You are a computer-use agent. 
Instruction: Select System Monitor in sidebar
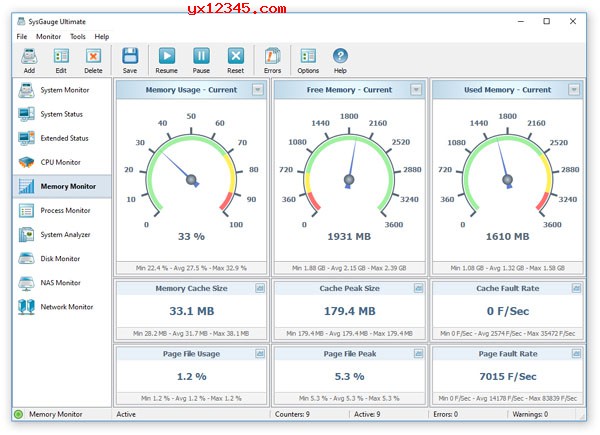pos(62,90)
